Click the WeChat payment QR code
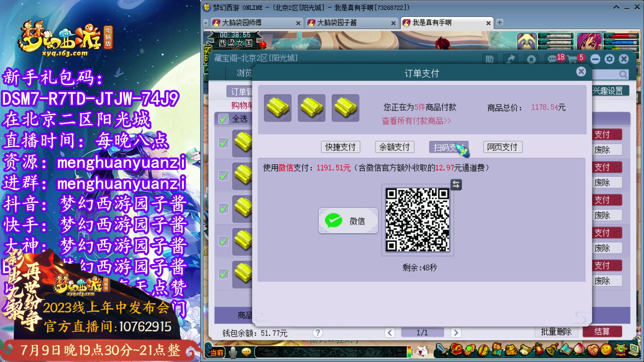This screenshot has width=644, height=362. [x=417, y=220]
